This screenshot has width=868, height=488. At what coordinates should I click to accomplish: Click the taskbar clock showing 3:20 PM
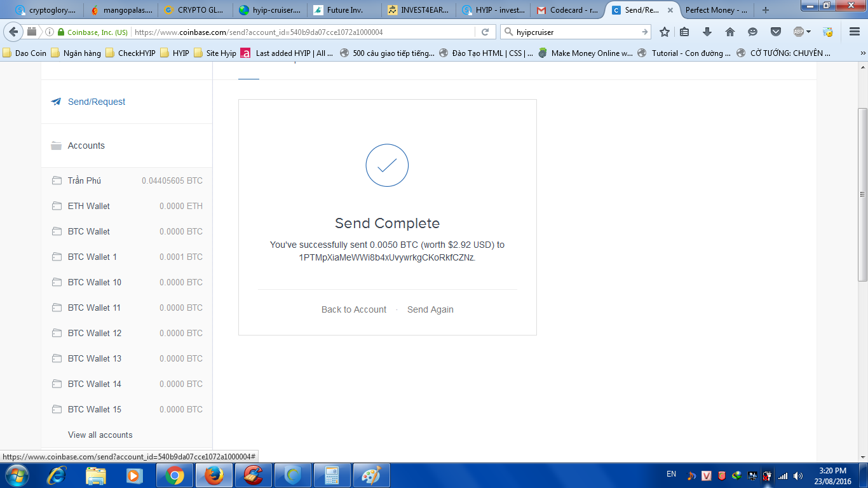(x=833, y=475)
